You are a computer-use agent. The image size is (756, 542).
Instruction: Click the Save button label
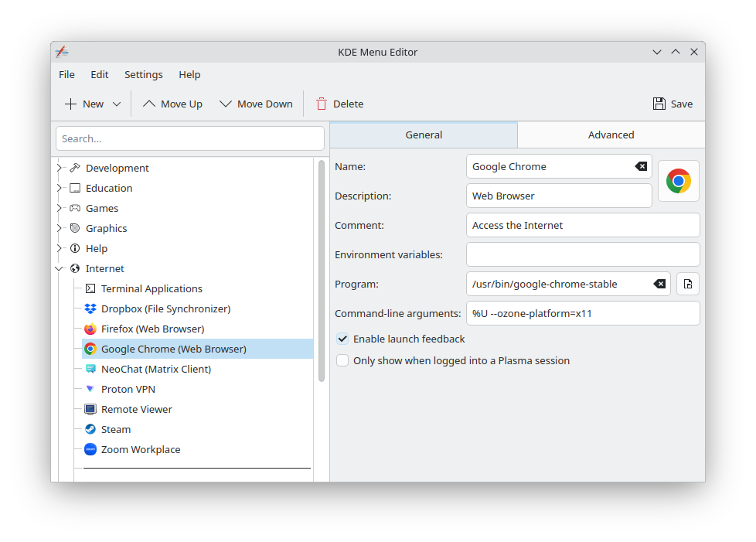coord(682,104)
